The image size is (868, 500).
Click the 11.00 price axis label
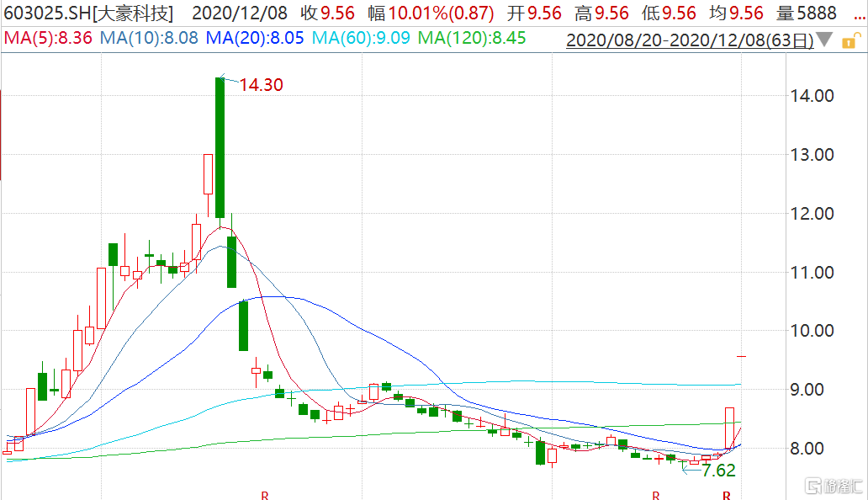tap(812, 273)
